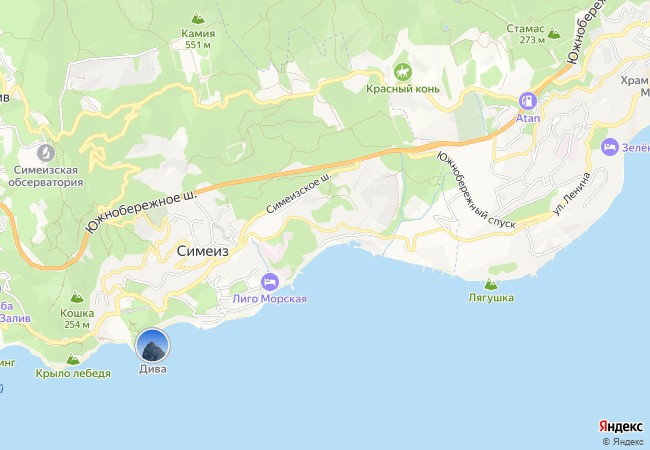650x450 pixels.
Task: Click the ул. Ленина street label
Action: (572, 194)
